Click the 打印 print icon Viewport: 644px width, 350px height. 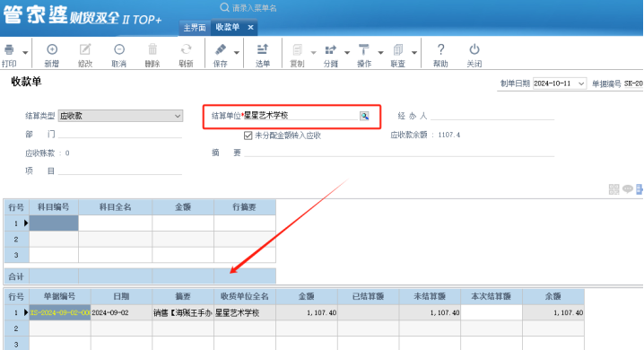click(x=9, y=49)
